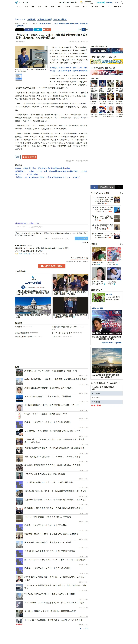The width and height of the screenshot is (138, 644).
Task: Open the 専門プラス navigation item
Action: click(x=117, y=7)
